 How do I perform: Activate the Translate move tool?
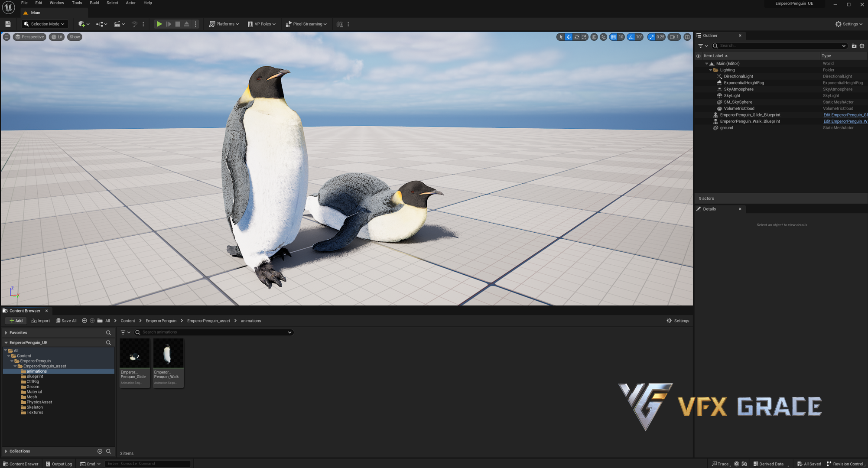569,37
